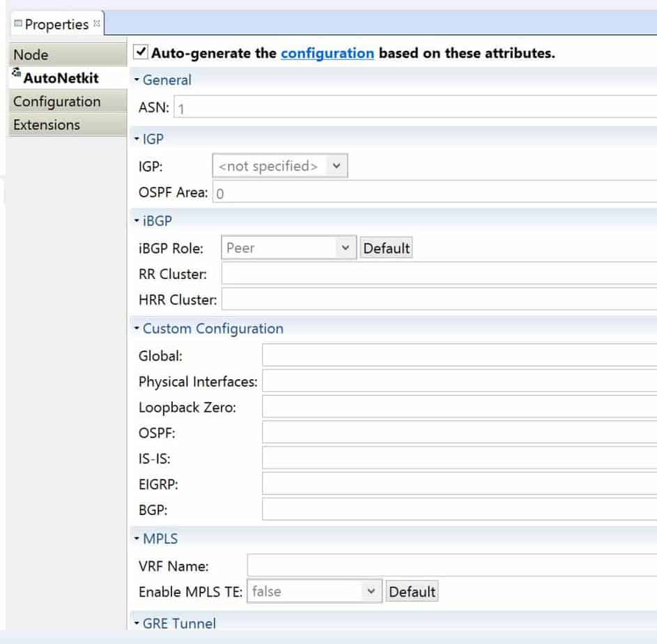Reset iBGP Role with Default button

pos(386,248)
